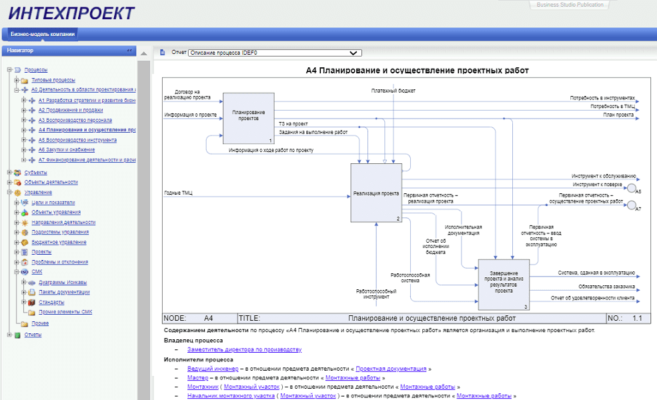
Task: Open the Ведущий инженер link
Action: coord(212,369)
